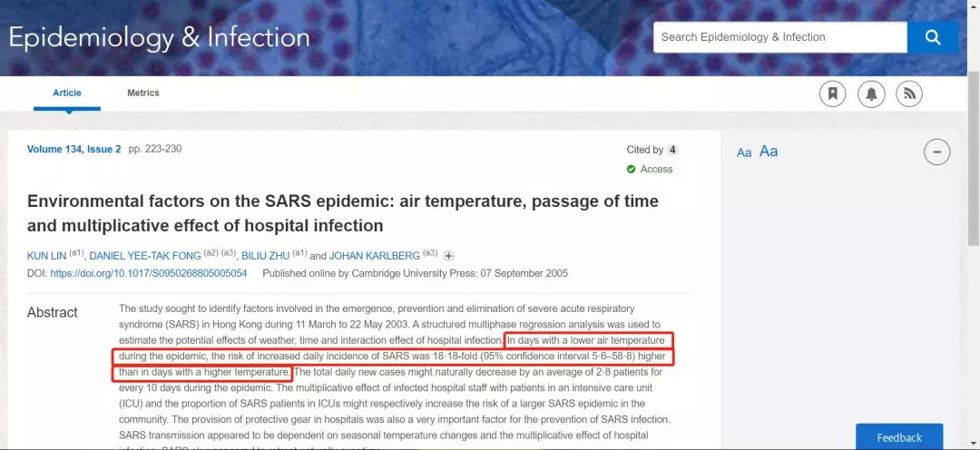
Task: Open the article DOI link
Action: coord(148,273)
